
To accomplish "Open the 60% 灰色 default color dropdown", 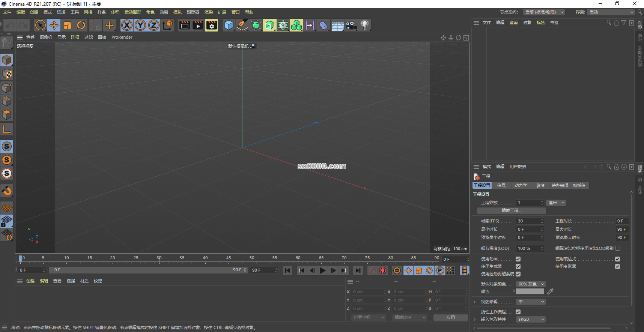I will point(531,284).
